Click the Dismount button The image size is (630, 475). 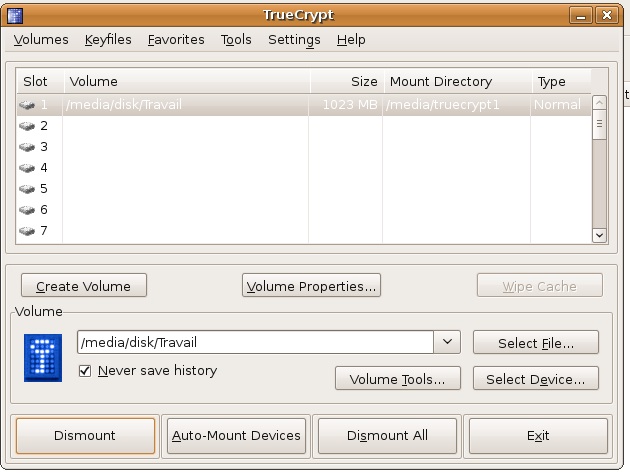tap(85, 436)
